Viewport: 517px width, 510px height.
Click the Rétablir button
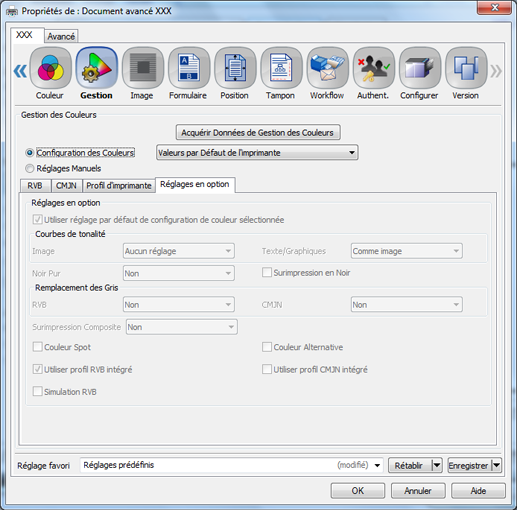pyautogui.click(x=410, y=465)
